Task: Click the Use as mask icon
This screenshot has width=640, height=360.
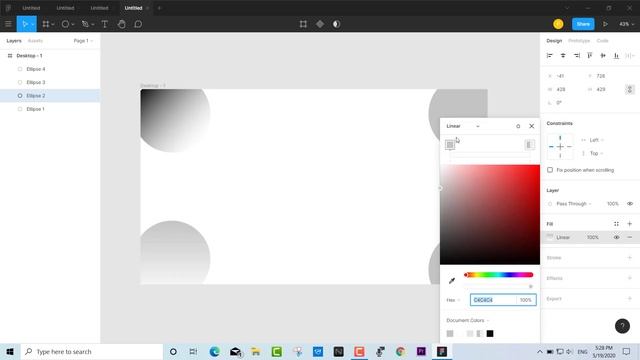Action: [x=336, y=24]
